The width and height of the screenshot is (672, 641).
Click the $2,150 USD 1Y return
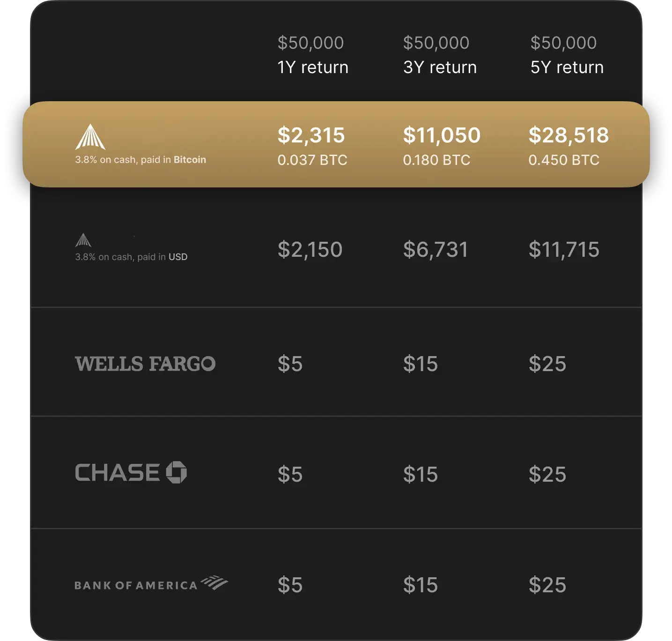point(310,250)
